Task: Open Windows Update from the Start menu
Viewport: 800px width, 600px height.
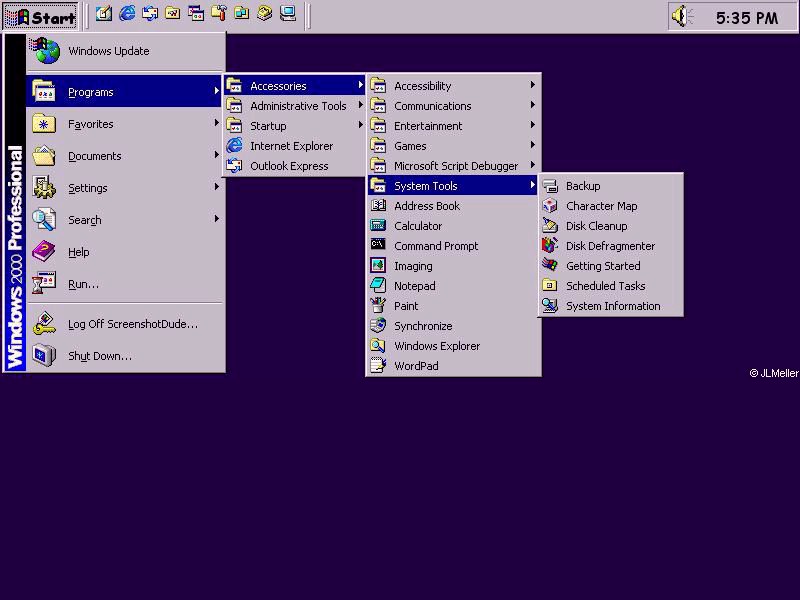Action: click(x=126, y=51)
